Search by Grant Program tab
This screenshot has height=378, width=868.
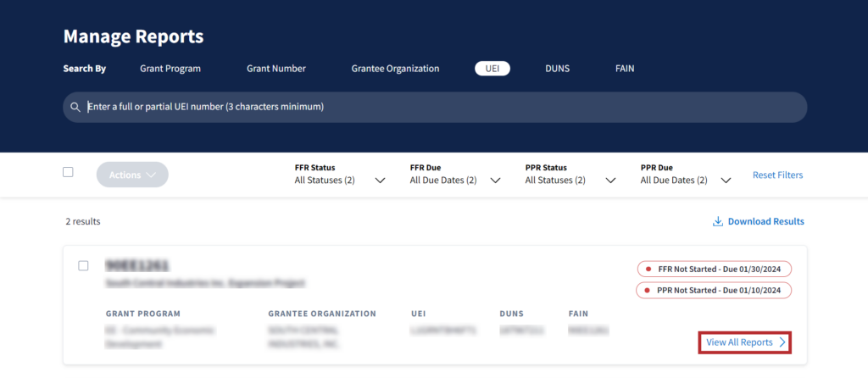tap(170, 69)
